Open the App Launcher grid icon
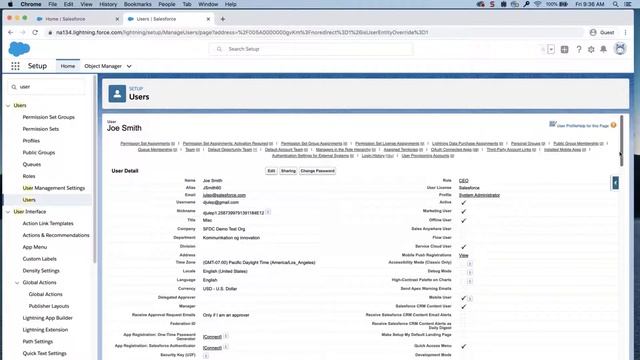This screenshot has height=360, width=640. pyautogui.click(x=15, y=66)
